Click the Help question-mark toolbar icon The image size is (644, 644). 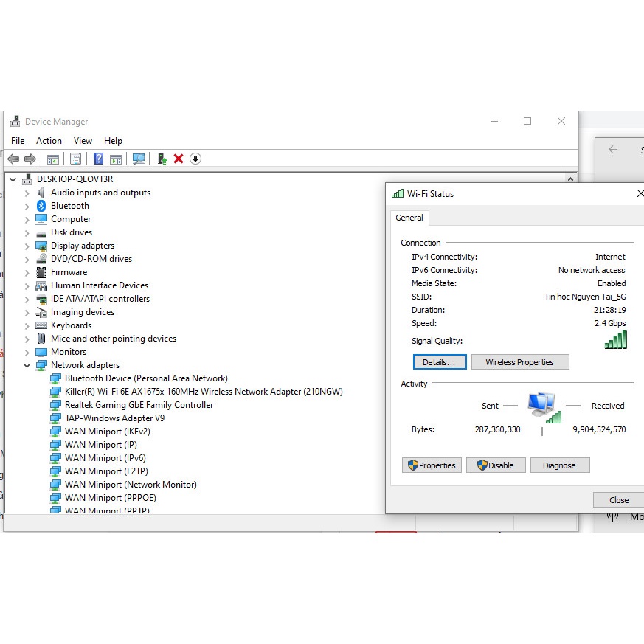97,159
